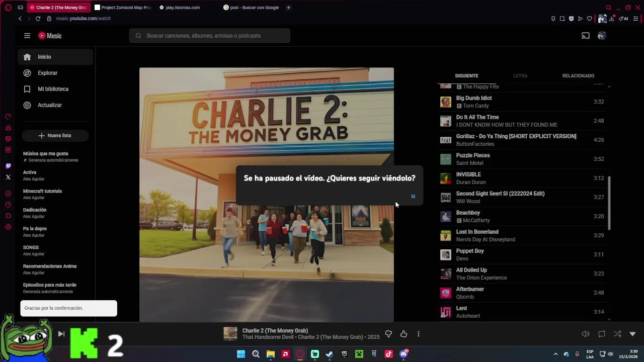Open Steam from taskbar

[330, 354]
